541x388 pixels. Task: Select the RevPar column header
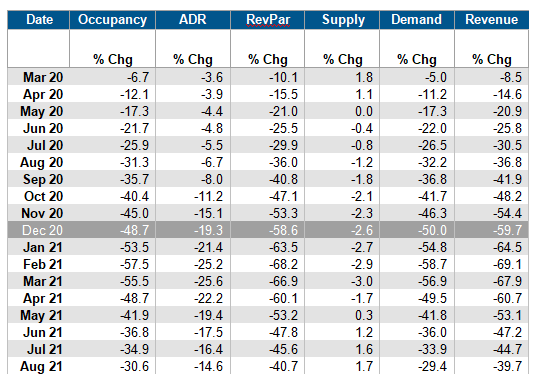pos(268,20)
